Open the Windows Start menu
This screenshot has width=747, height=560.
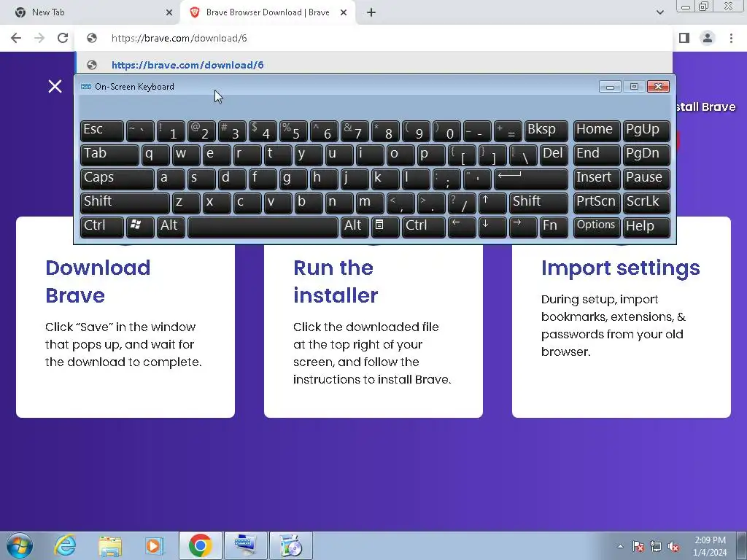[x=20, y=545]
